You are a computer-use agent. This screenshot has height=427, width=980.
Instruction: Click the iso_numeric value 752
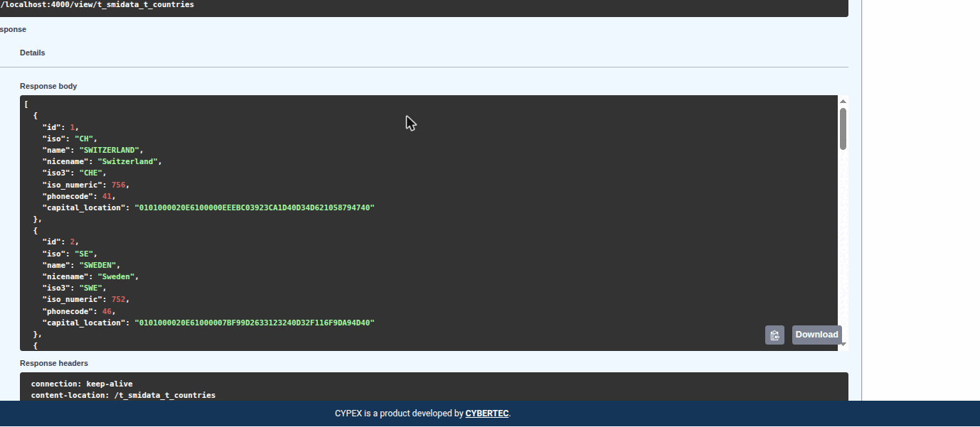tap(118, 299)
